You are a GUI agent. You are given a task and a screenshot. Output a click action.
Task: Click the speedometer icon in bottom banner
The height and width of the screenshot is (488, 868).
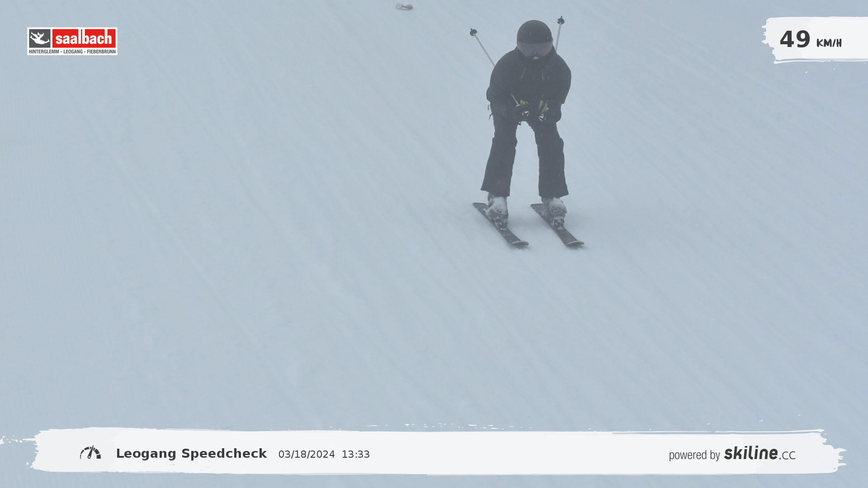90,453
